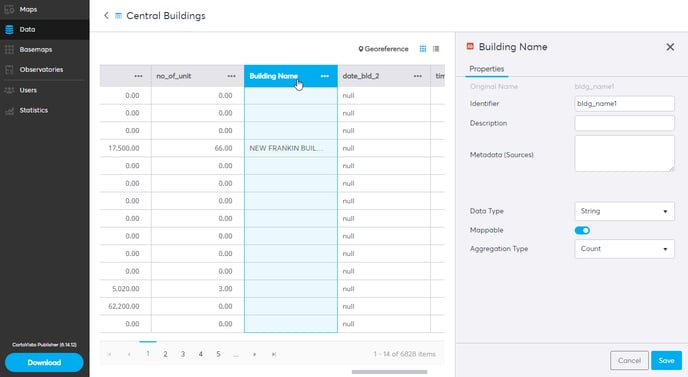Click the Metadata (Sources) text area
The width and height of the screenshot is (688, 377).
coord(624,154)
